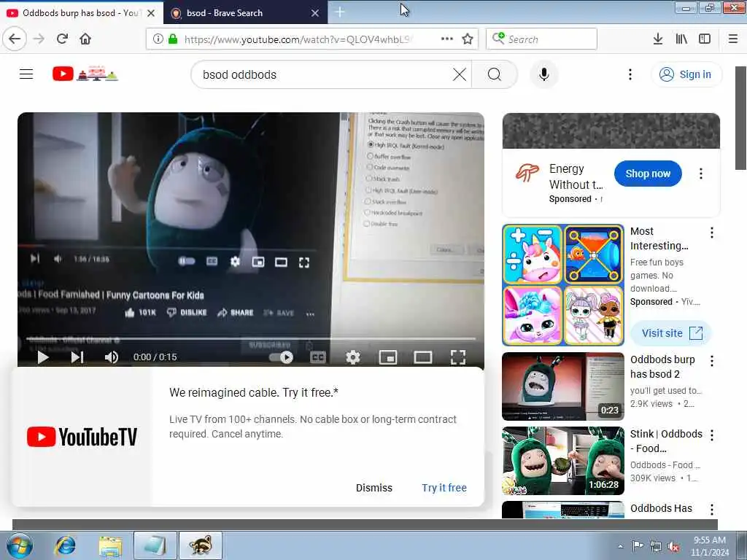Click 'Oddbods burp has bsod 2' title
This screenshot has height=560, width=747.
point(662,367)
